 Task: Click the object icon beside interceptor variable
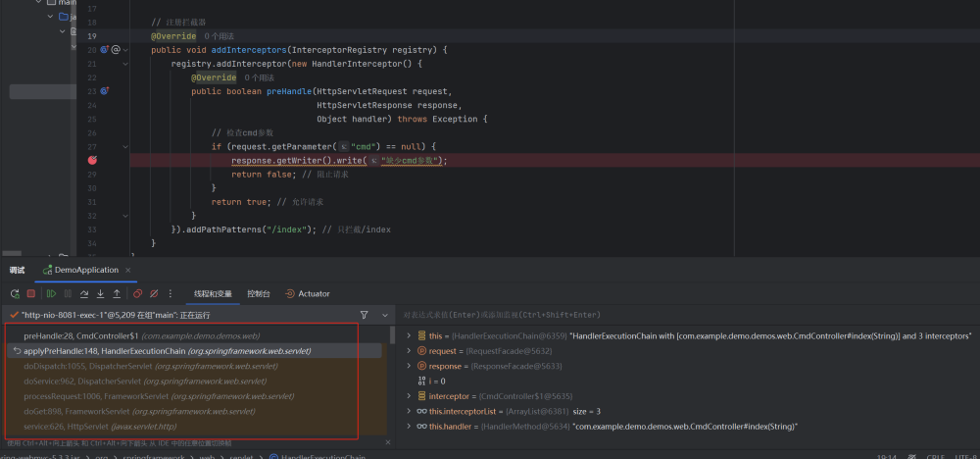[x=421, y=396]
